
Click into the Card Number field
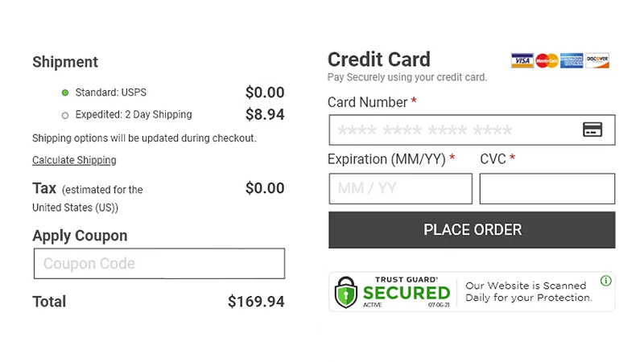pyautogui.click(x=455, y=130)
